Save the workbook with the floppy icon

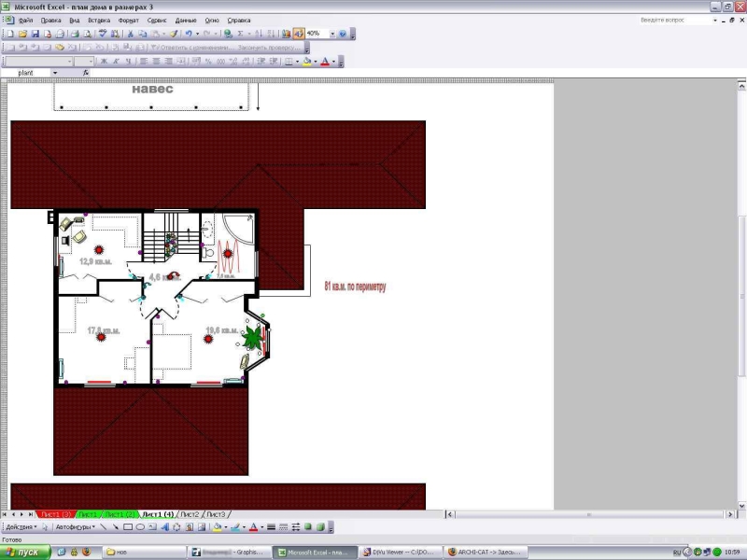tap(35, 34)
